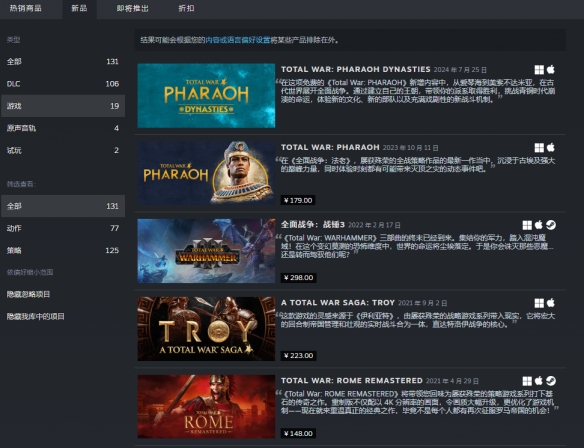Click the ¥223.00 price tag
584x448 pixels.
click(x=298, y=356)
